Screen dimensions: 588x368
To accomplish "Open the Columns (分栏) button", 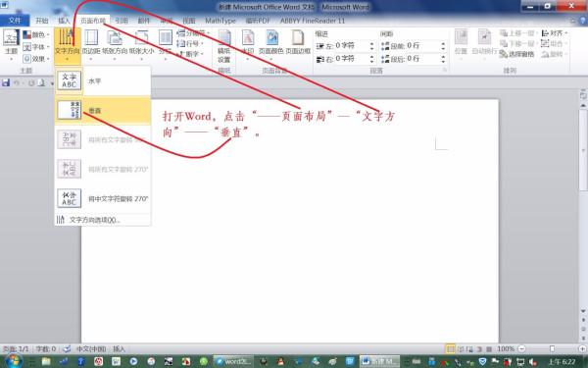I will point(165,45).
